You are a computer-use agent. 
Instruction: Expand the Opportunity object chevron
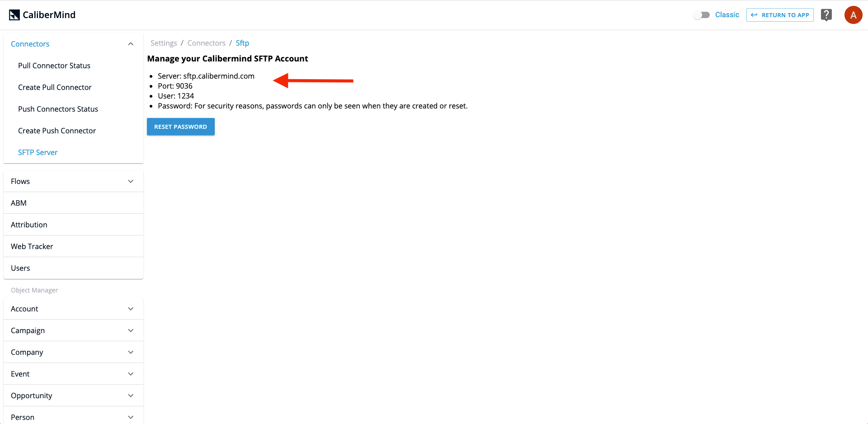(x=131, y=396)
